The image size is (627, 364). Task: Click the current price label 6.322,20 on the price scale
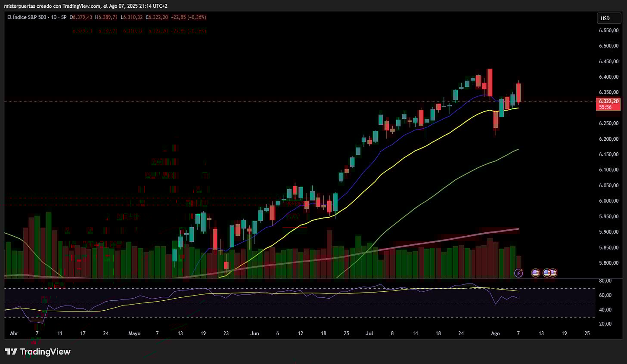(x=608, y=102)
